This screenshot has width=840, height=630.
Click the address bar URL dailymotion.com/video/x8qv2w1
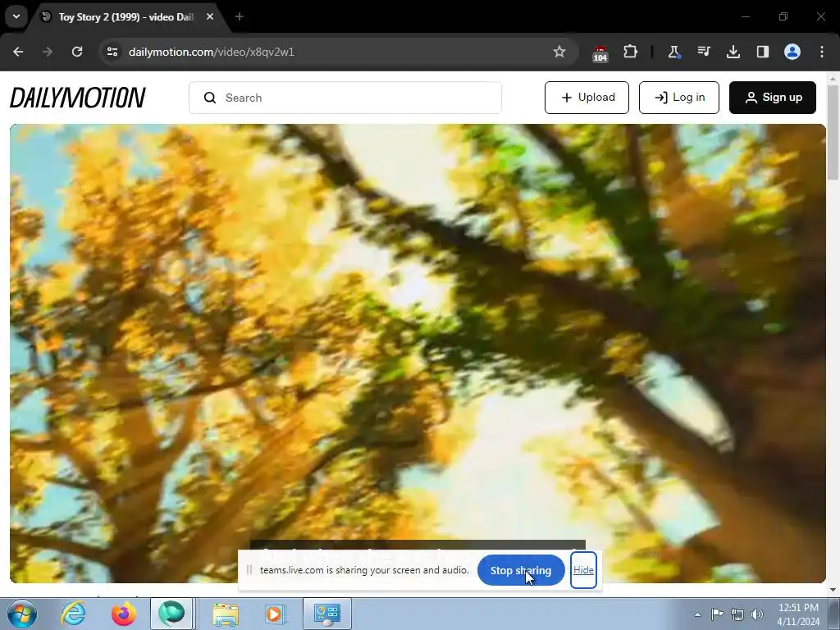[212, 52]
